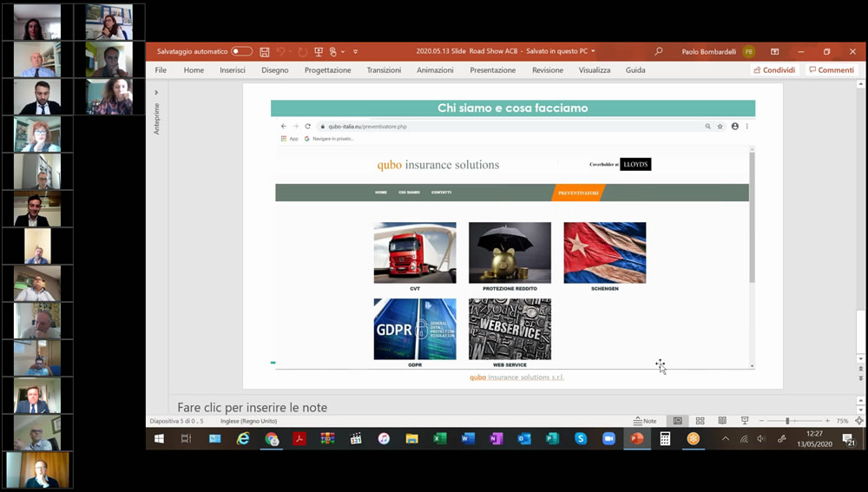The height and width of the screenshot is (492, 868).
Task: Click the Protezione Reddito umbrella thumbnail
Action: coord(510,253)
